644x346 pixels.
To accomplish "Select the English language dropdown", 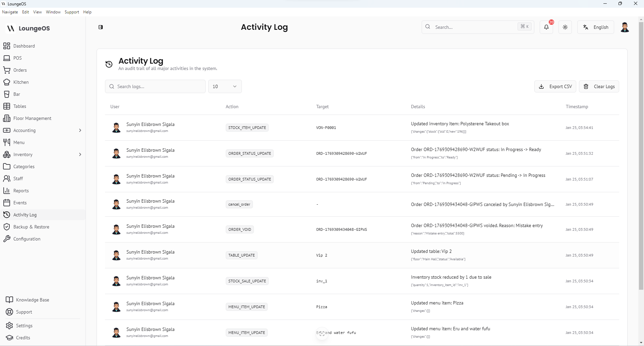I will pos(595,27).
